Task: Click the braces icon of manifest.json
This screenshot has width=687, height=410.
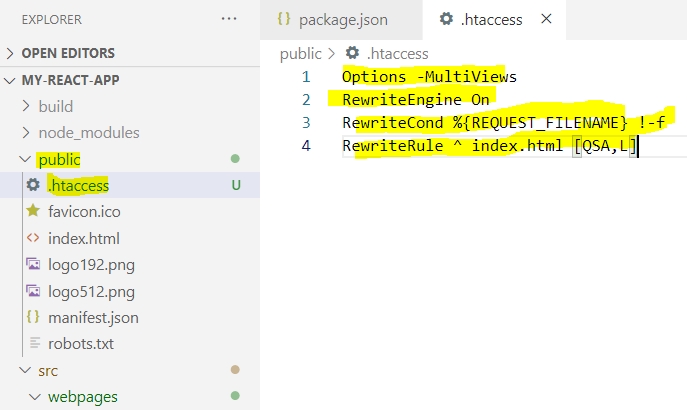Action: [x=33, y=318]
